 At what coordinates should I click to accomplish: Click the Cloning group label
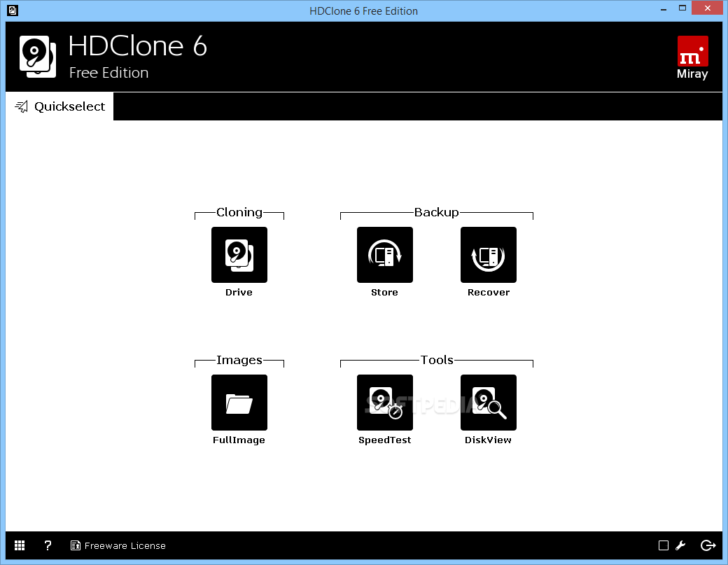tap(239, 212)
